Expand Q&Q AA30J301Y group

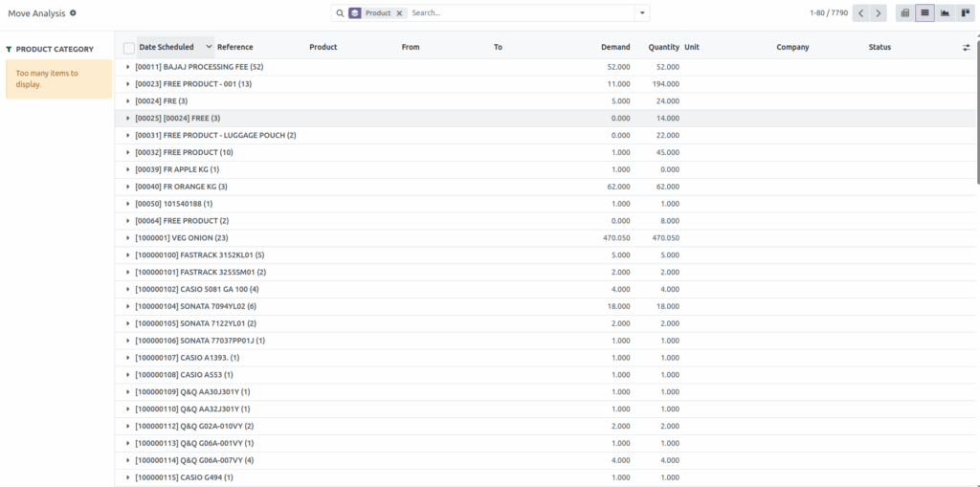point(127,392)
